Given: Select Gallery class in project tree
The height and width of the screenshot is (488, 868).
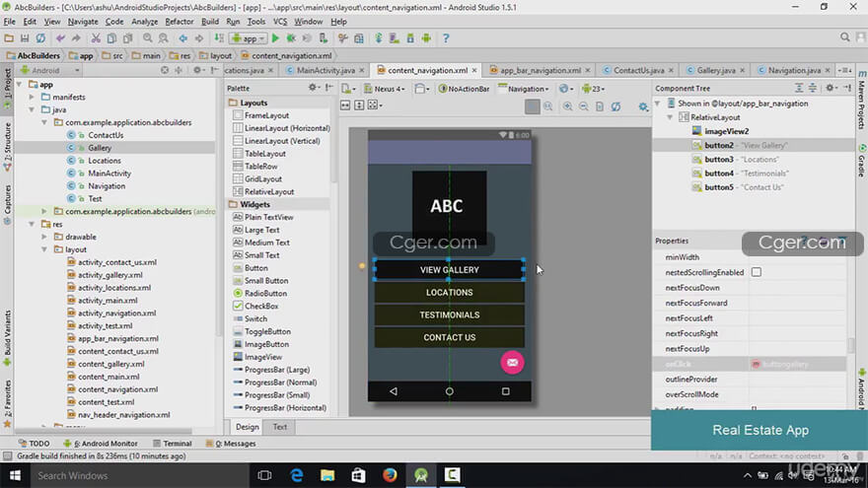Looking at the screenshot, I should (99, 148).
